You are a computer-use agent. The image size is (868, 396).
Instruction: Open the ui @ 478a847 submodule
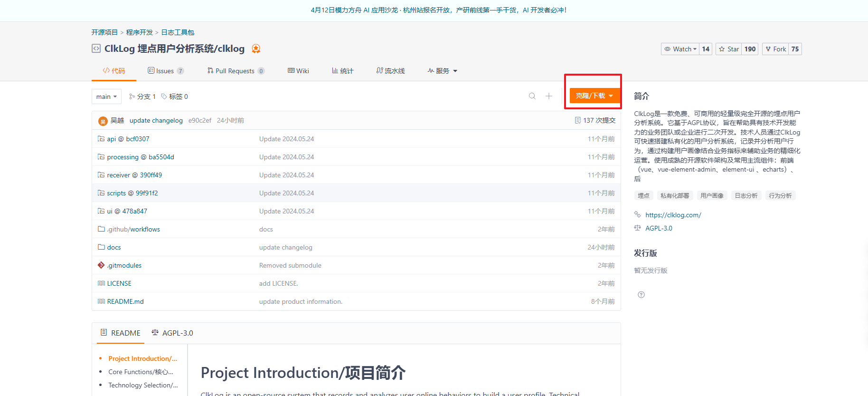127,211
